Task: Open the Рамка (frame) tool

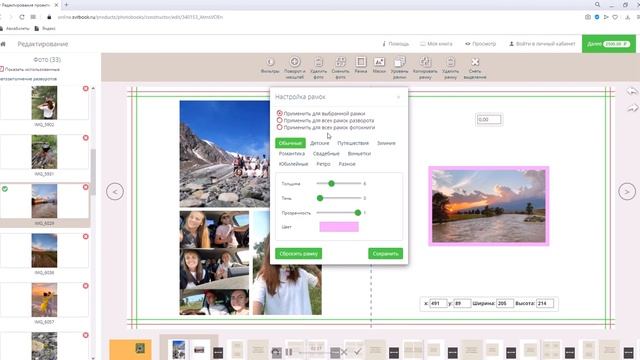Action: (361, 65)
